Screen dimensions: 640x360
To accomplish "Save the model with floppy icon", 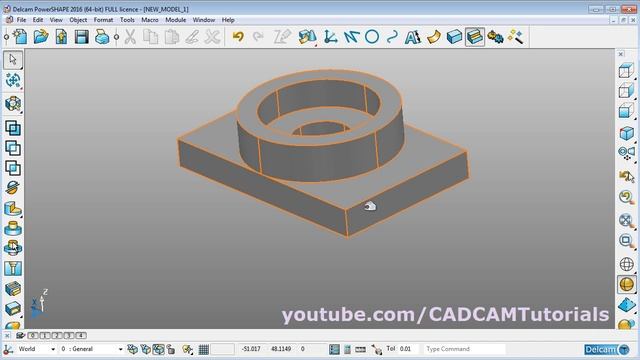I will click(82, 37).
